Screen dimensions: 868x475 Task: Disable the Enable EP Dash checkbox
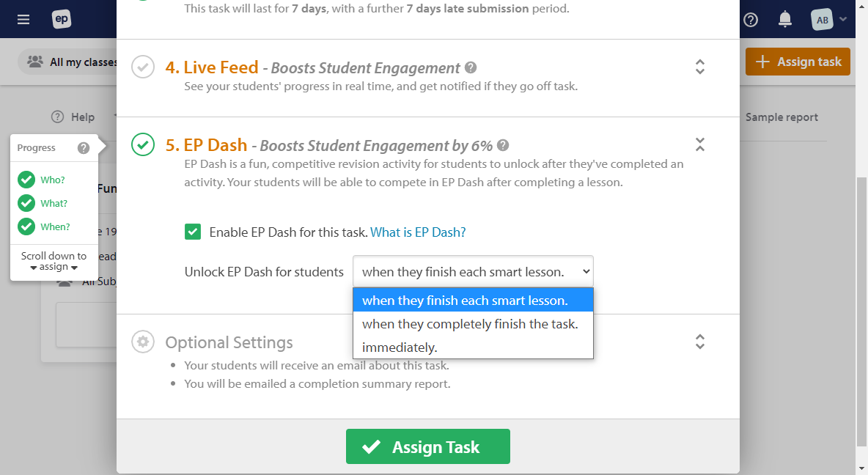tap(193, 232)
